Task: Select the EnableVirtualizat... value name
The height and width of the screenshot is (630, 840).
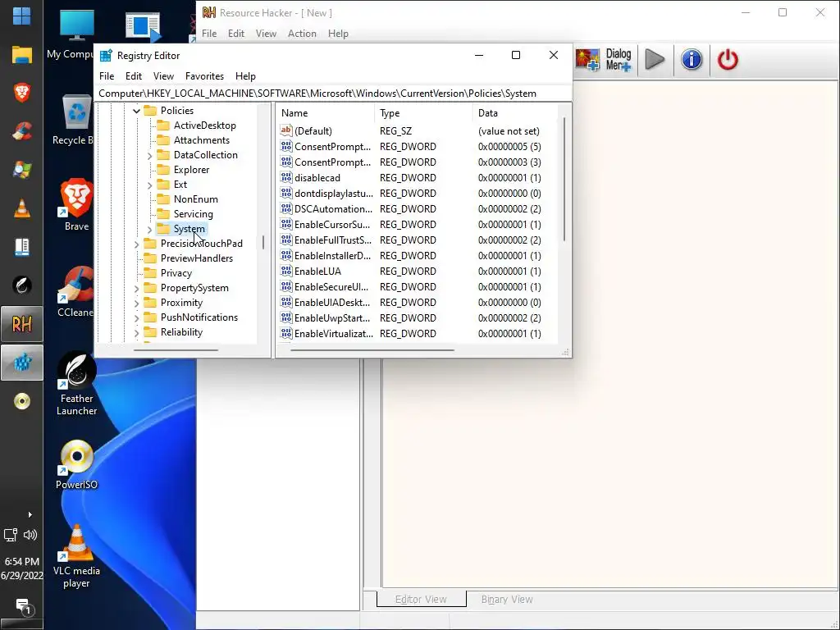Action: click(334, 334)
